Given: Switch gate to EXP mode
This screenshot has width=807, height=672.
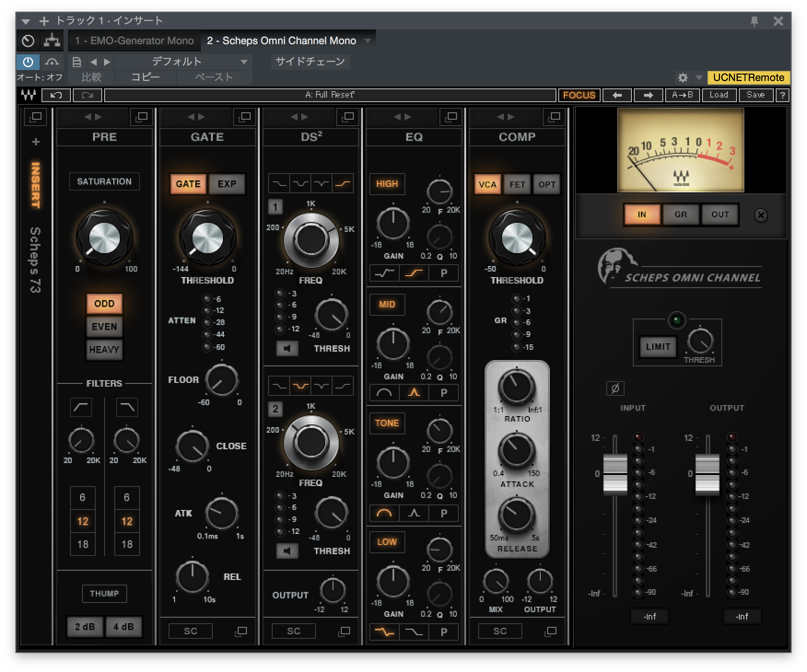Looking at the screenshot, I should (227, 184).
